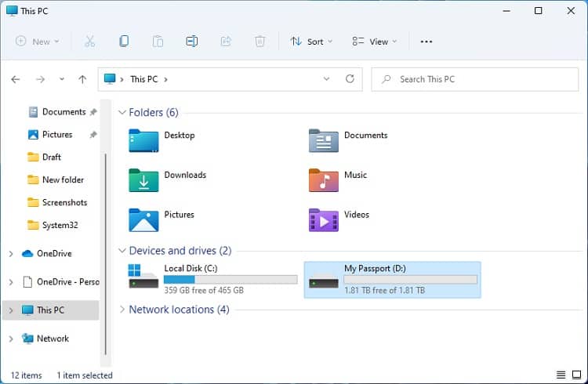Click the Folders (6) heading text

pos(154,112)
